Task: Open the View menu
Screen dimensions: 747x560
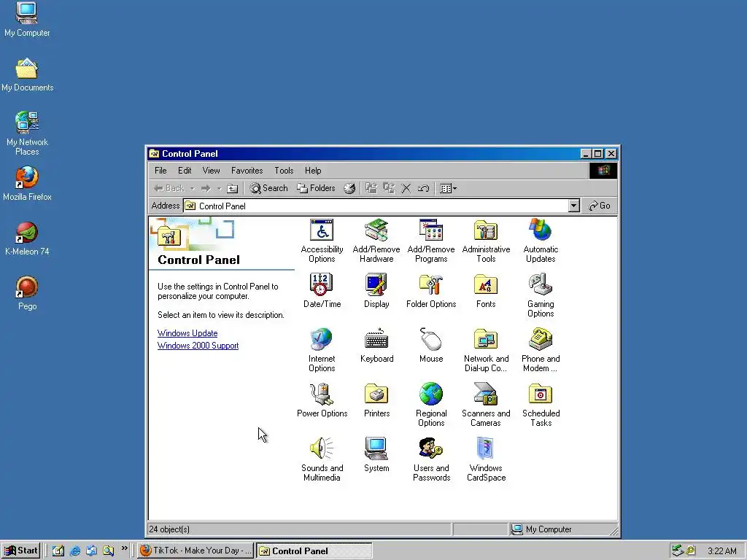Action: pos(211,171)
